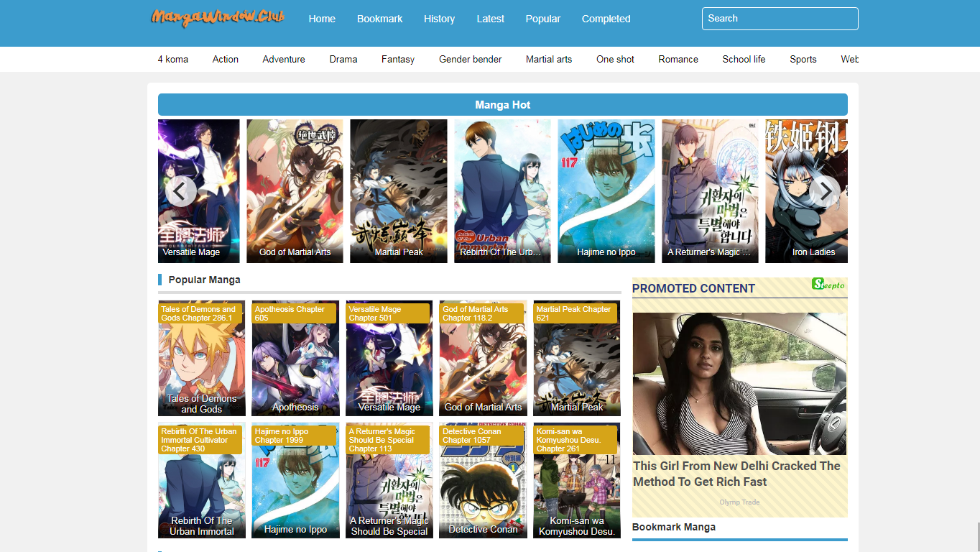
Task: Browse the One shot genre
Action: [x=615, y=59]
